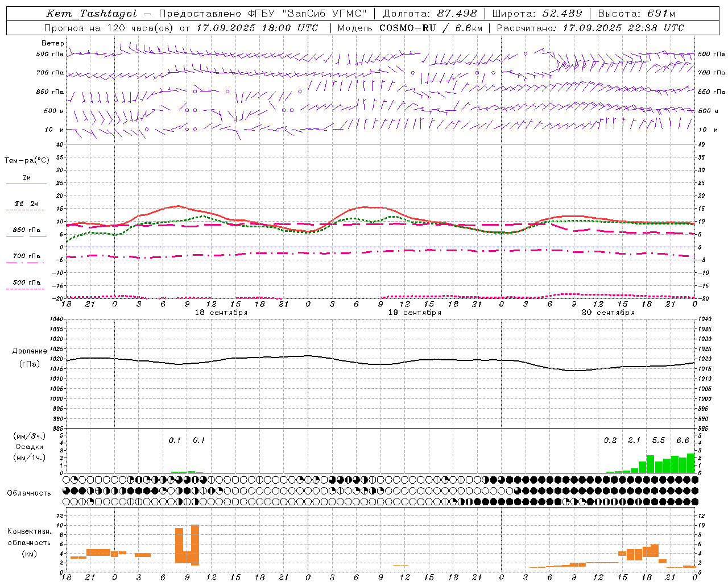This screenshot has width=728, height=582.
Task: Click the station name Kem_Tashtagol in the header
Action: point(91,14)
